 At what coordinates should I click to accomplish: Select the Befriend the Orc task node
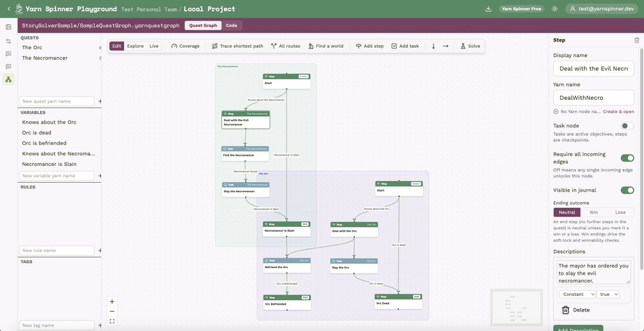(x=287, y=266)
